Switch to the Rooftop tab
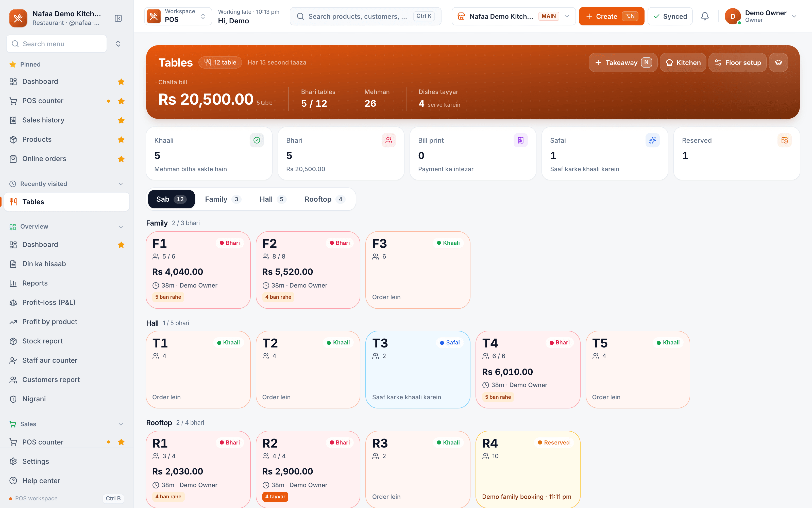The width and height of the screenshot is (812, 508). (x=325, y=199)
